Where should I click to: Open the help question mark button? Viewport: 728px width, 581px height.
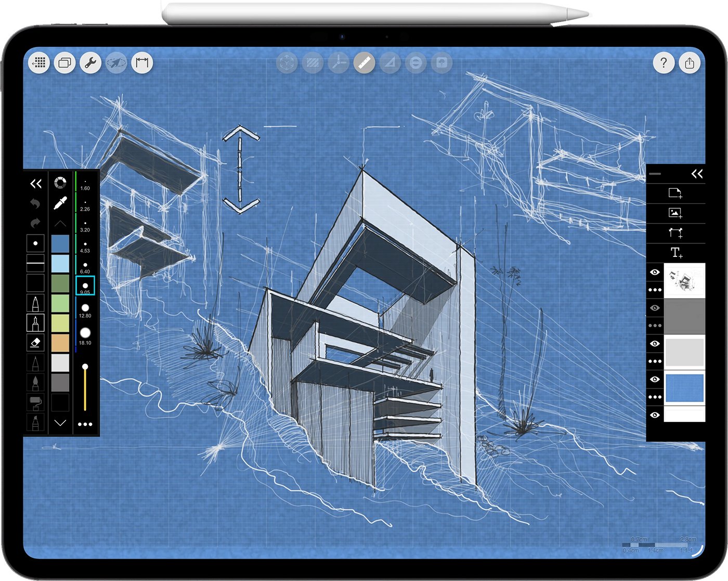663,63
